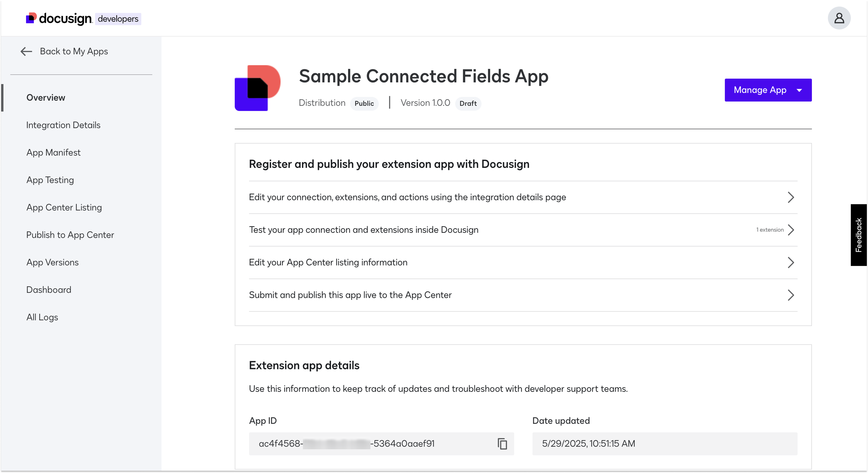Expand the Submit and publish chevron
This screenshot has height=473, width=868.
click(x=791, y=295)
